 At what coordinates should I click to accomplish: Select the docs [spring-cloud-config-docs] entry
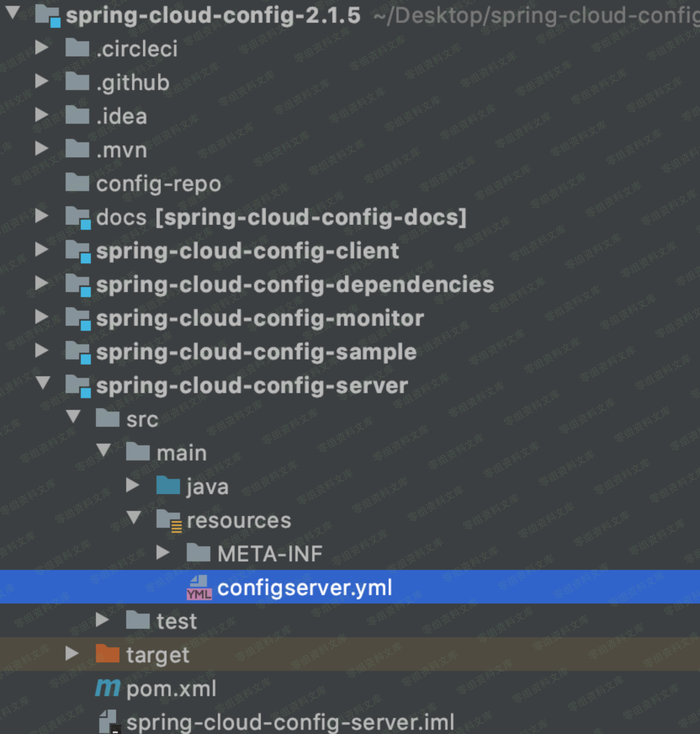pyautogui.click(x=281, y=217)
